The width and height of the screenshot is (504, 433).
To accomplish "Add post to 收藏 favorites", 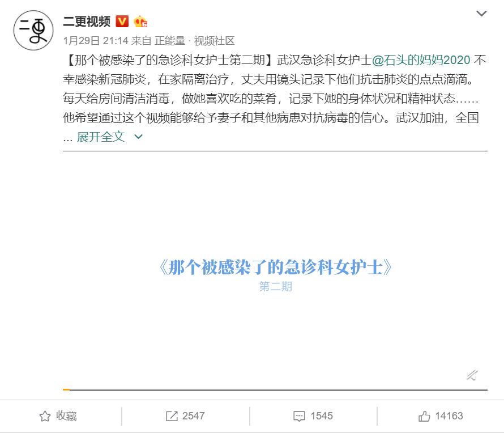I will click(58, 416).
